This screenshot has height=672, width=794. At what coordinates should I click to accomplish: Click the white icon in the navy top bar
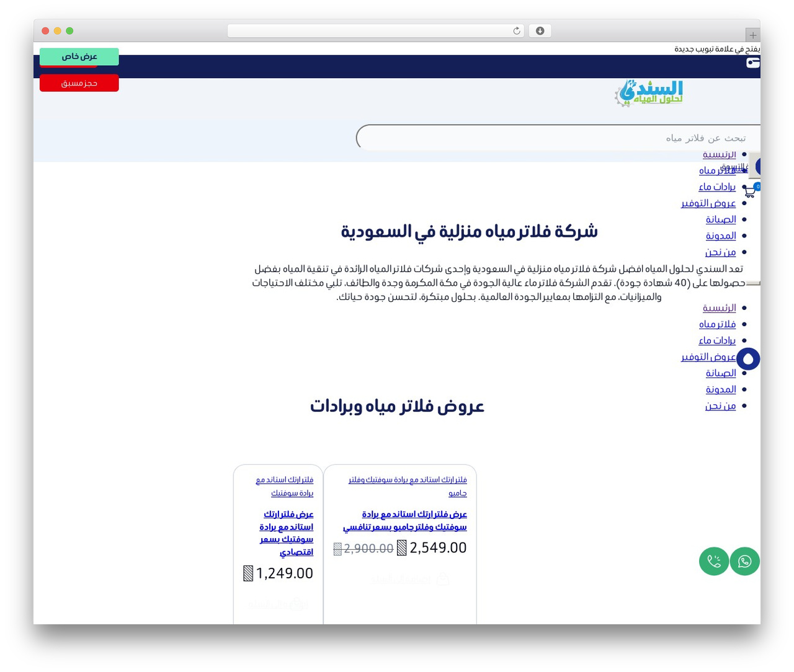[753, 63]
